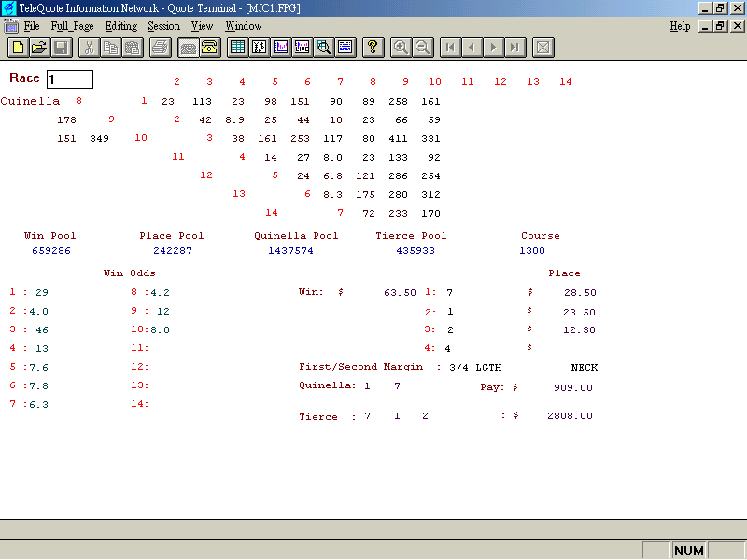Click the clipboard paste icon
Screen dimensions: 747x560
click(x=133, y=48)
